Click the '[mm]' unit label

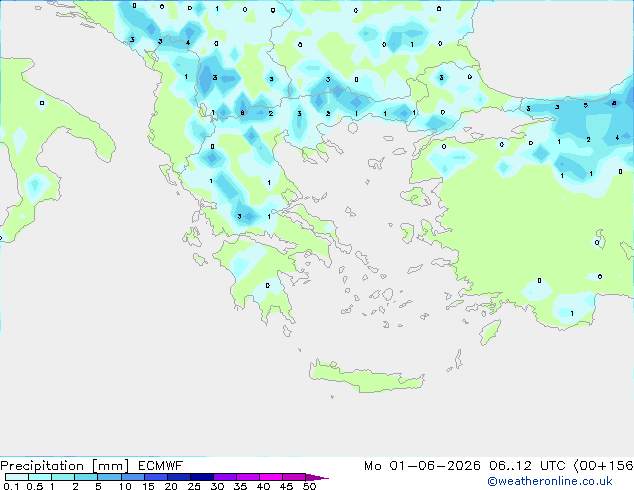pos(110,466)
